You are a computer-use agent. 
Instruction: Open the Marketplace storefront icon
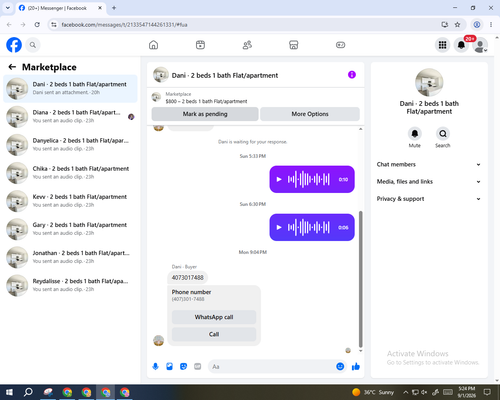click(294, 45)
